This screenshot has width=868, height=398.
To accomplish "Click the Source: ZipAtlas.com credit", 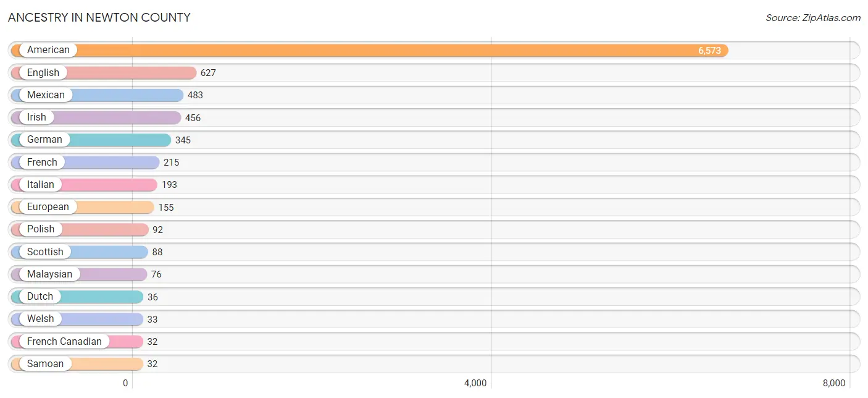I will [813, 18].
